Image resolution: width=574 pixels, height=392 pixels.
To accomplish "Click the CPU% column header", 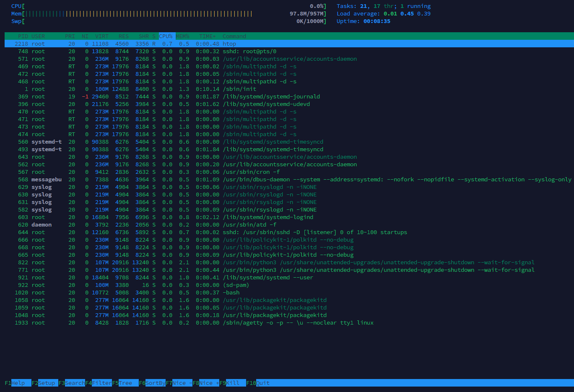I will coord(166,36).
